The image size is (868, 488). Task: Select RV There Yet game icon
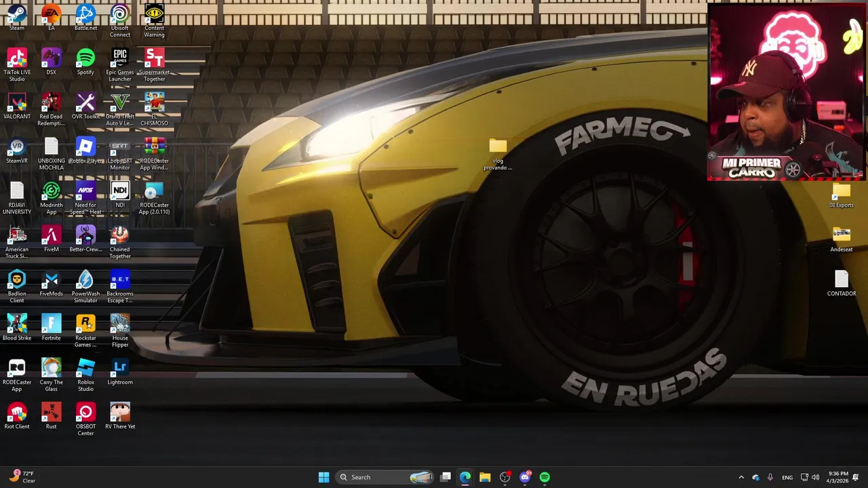(x=120, y=415)
